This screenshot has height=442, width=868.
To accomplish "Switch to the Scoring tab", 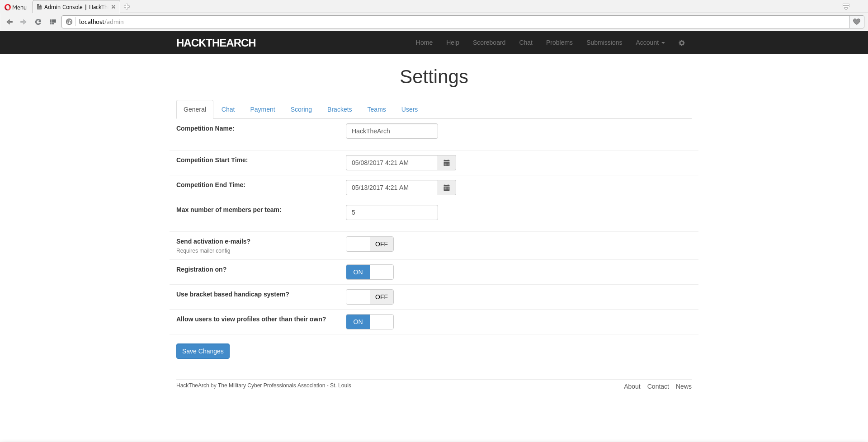I will pos(301,109).
